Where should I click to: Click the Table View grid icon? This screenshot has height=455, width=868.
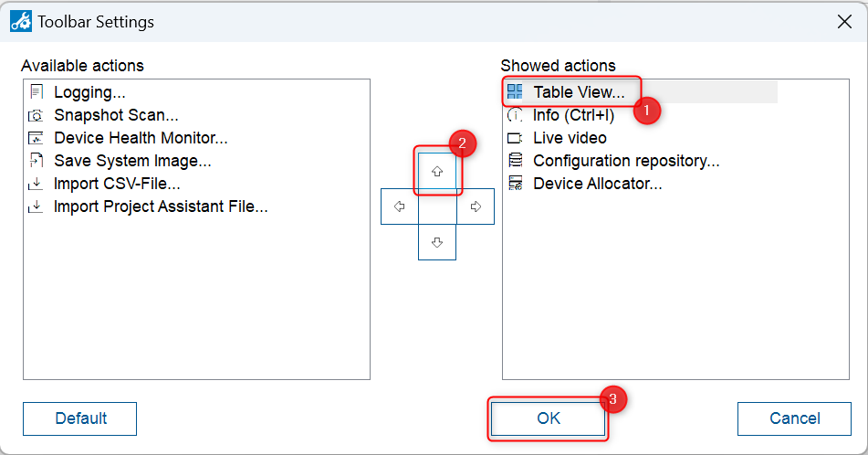click(x=515, y=92)
